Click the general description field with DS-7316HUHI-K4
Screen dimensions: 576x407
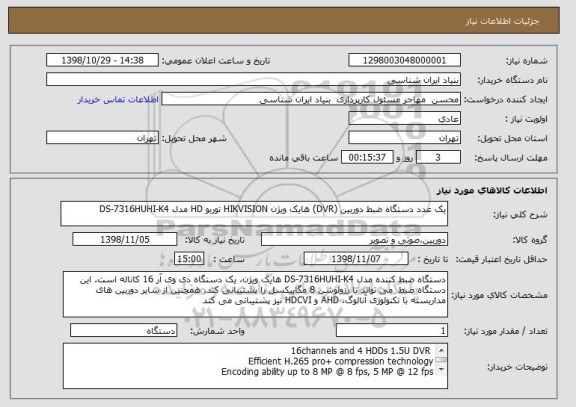(x=254, y=213)
